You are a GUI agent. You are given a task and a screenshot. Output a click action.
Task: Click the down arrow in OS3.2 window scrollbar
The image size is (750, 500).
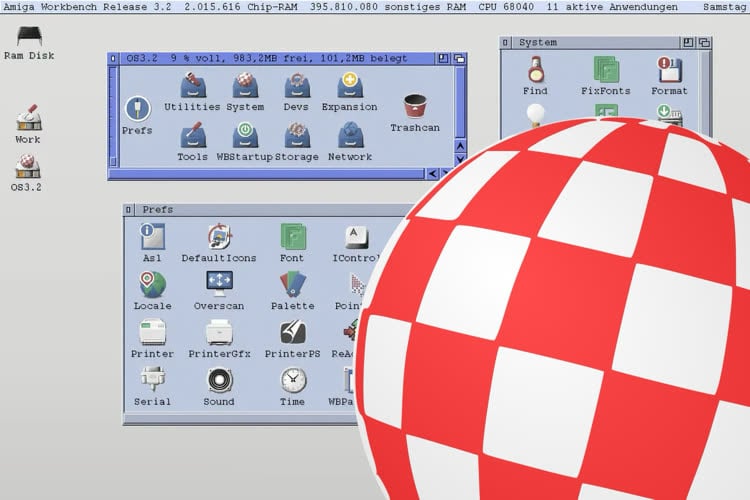click(x=460, y=159)
